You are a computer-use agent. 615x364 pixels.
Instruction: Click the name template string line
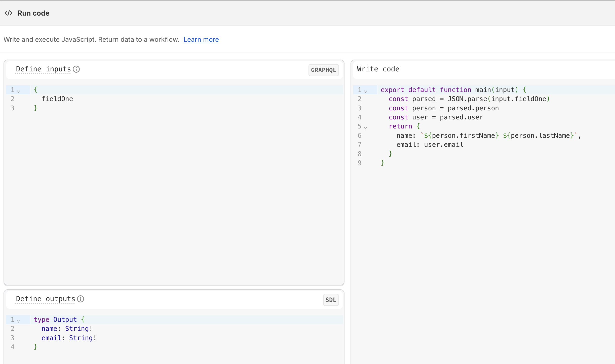coord(489,135)
